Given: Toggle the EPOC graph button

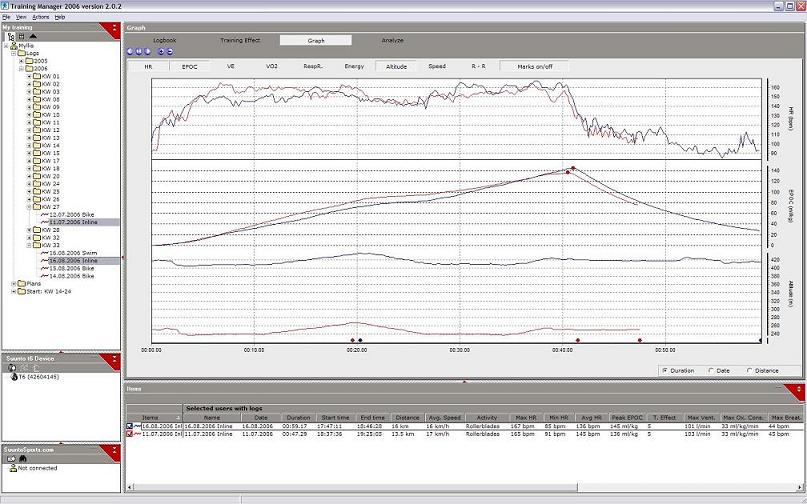Looking at the screenshot, I should (x=189, y=66).
